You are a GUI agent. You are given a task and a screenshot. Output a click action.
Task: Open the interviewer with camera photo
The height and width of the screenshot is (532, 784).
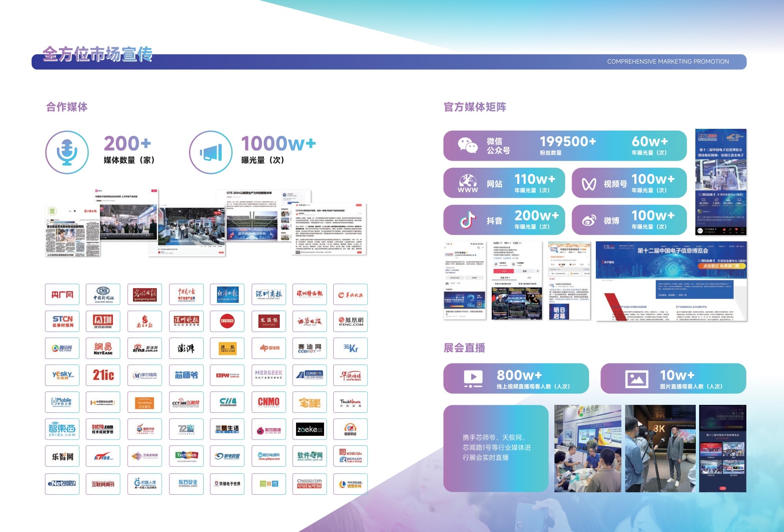coord(660,448)
